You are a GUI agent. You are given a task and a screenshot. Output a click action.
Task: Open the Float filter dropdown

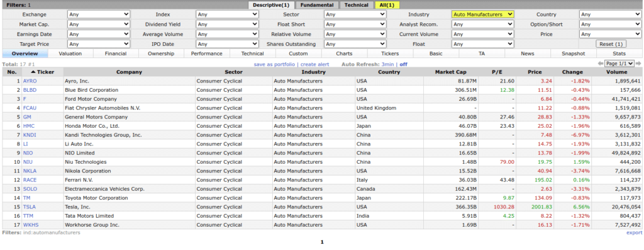pos(483,43)
